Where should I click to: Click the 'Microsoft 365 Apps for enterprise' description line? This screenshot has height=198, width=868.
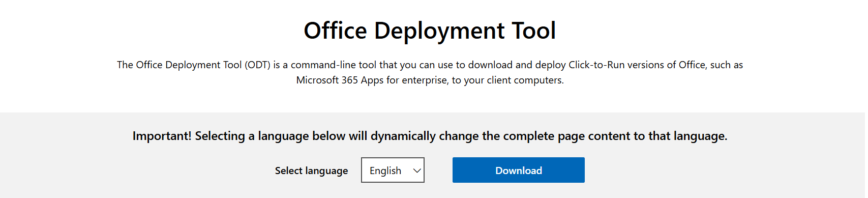[x=430, y=80]
